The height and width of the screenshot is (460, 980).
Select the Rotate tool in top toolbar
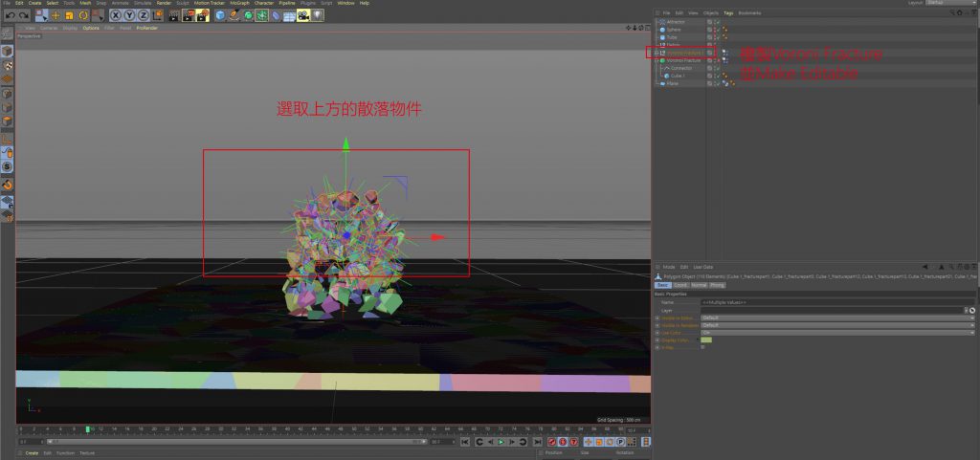pyautogui.click(x=83, y=15)
